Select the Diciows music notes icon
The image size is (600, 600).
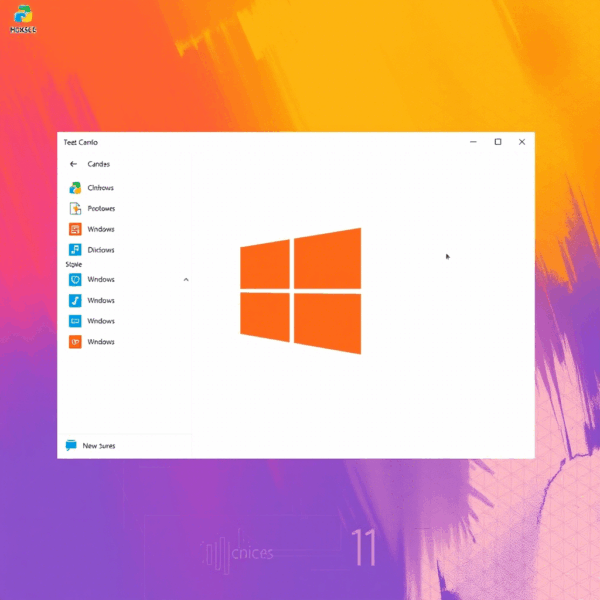point(75,250)
